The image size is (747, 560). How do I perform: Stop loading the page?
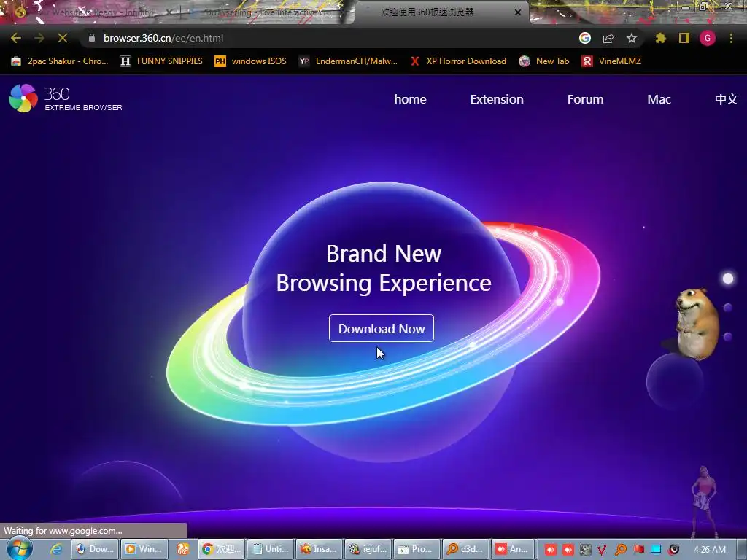[63, 38]
